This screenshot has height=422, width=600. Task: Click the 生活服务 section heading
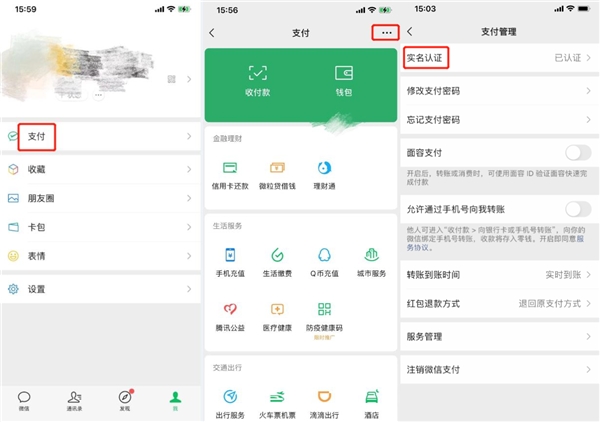point(227,226)
